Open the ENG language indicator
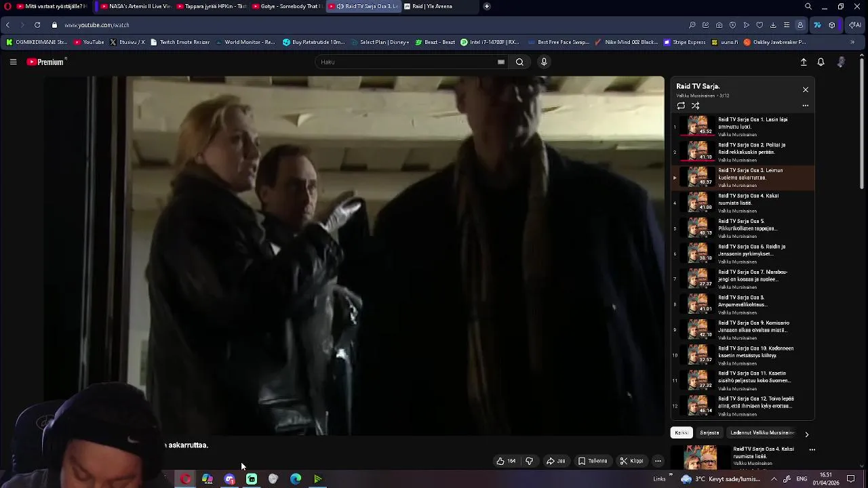Screen dimensions: 868x488 (802, 479)
